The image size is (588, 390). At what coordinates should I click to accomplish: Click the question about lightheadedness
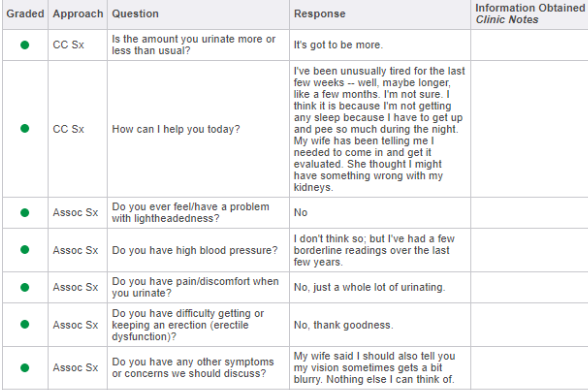point(190,213)
